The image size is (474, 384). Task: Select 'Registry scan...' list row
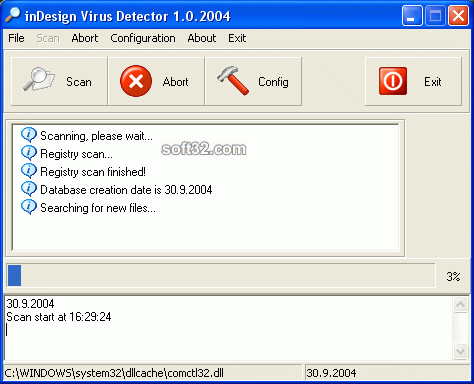[77, 154]
